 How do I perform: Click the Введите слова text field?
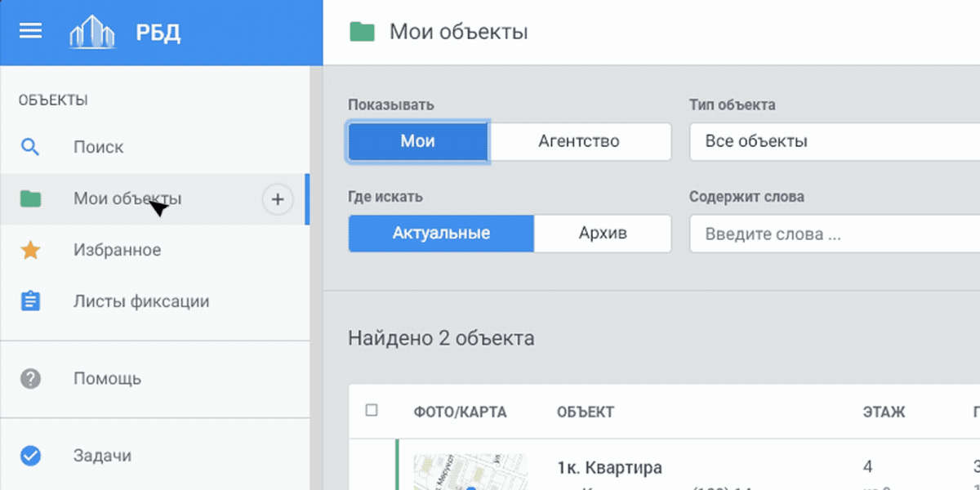tap(833, 234)
